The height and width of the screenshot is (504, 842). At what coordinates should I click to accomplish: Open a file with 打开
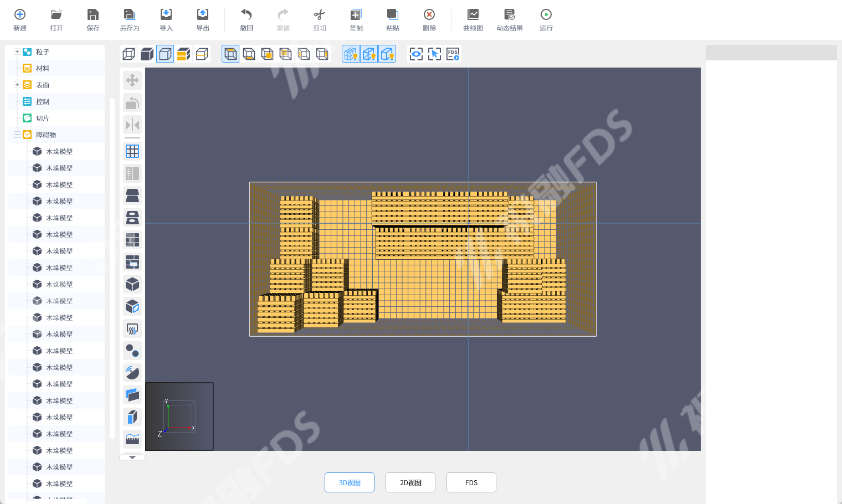(57, 14)
